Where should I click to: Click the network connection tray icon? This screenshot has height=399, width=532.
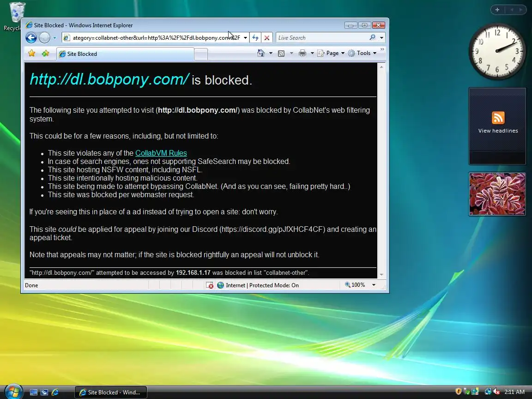coord(488,392)
